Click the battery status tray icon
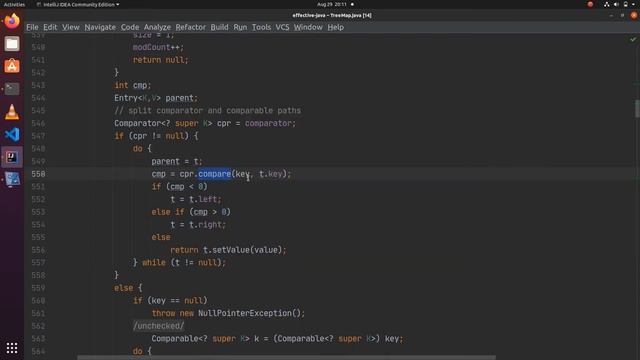Screen dimensions: 640x360 coord(626,4)
